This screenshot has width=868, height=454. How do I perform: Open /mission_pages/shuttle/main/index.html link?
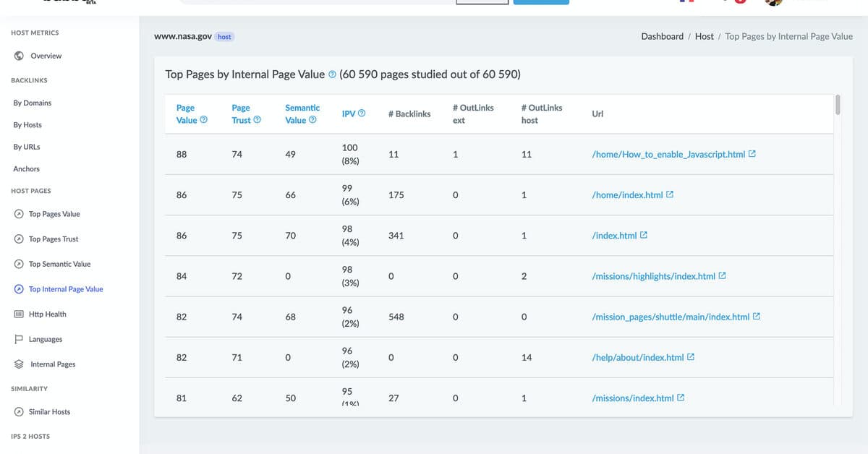click(x=671, y=317)
